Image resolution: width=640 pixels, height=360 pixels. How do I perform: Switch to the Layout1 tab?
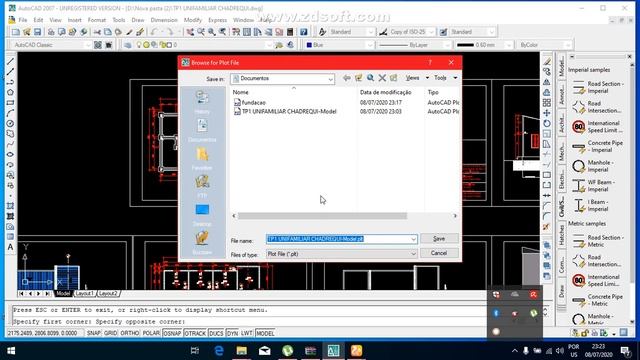(85, 293)
